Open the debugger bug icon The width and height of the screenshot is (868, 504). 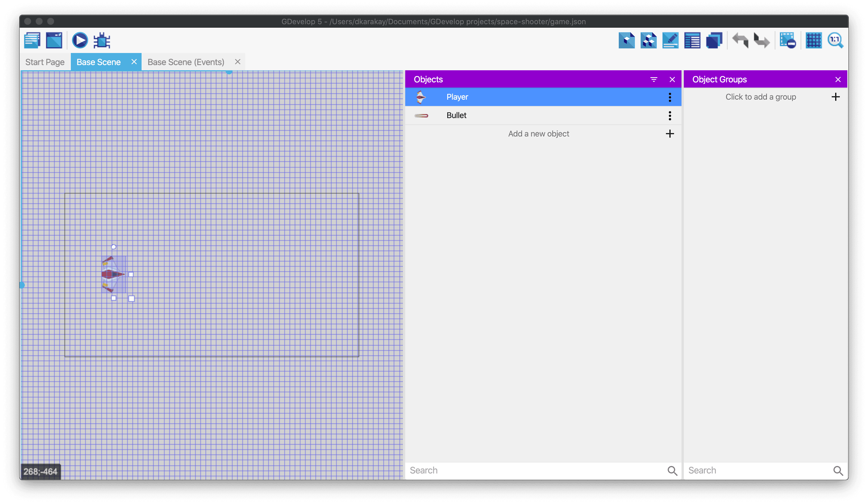click(102, 40)
